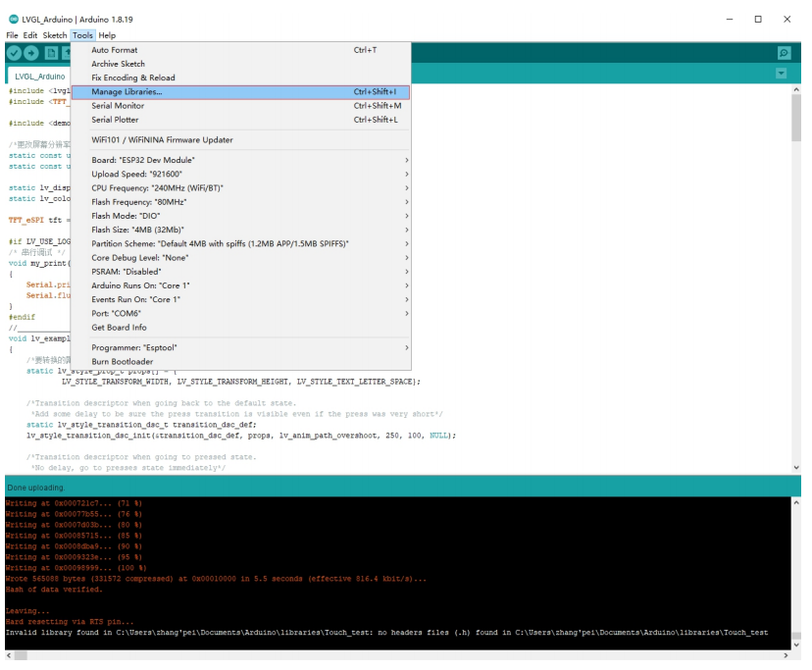Click the Verify checkmark icon
The image size is (812, 670).
click(14, 53)
